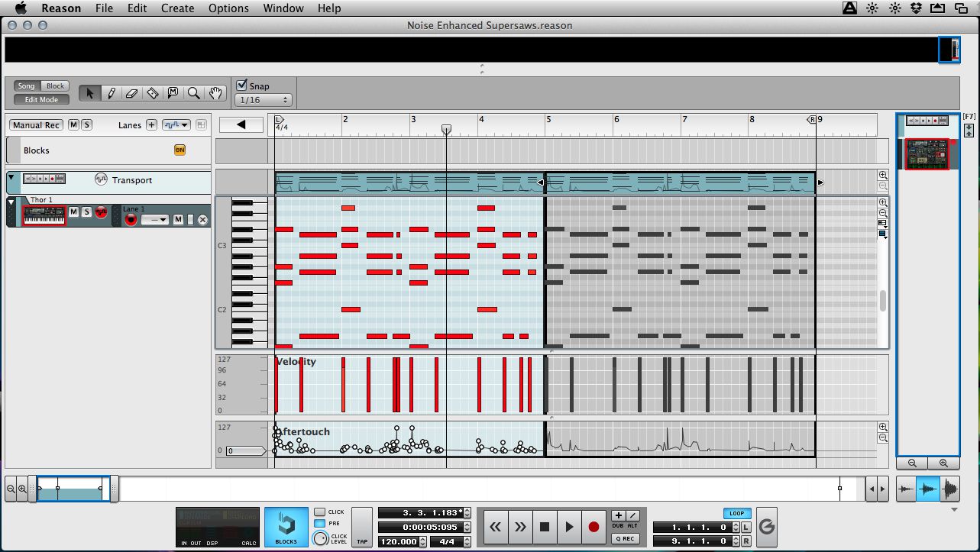Click the Edit Mode button
This screenshot has width=980, height=552.
[41, 99]
